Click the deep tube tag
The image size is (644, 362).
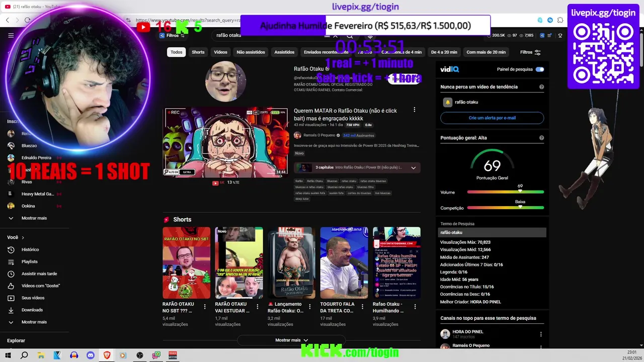point(302,199)
